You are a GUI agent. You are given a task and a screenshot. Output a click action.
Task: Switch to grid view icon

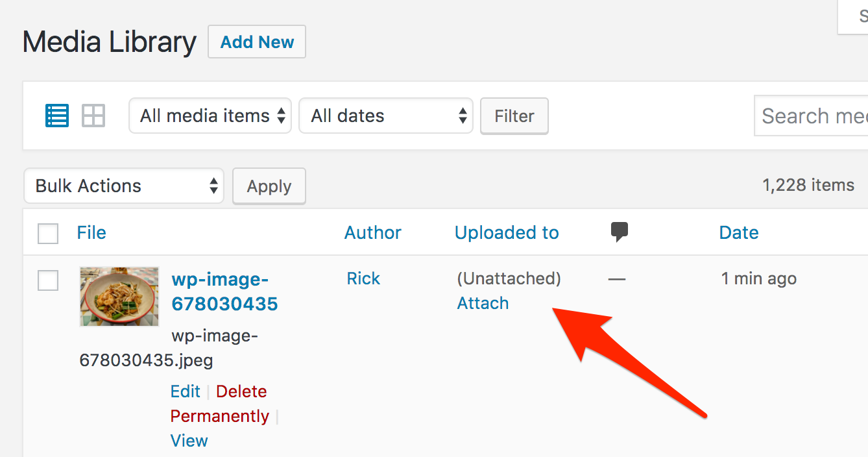93,116
